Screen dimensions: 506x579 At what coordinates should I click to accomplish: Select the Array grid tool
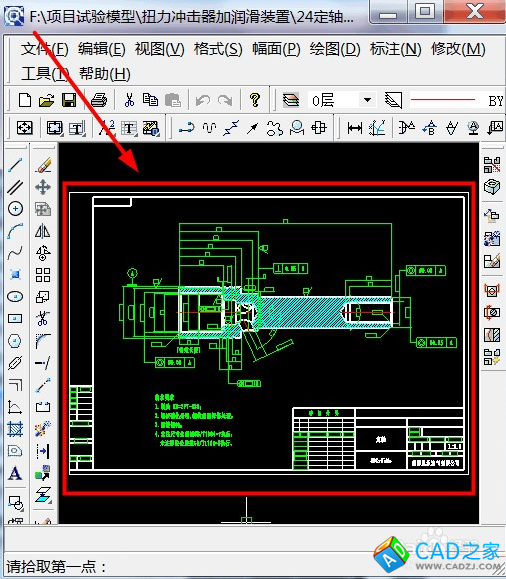point(43,275)
